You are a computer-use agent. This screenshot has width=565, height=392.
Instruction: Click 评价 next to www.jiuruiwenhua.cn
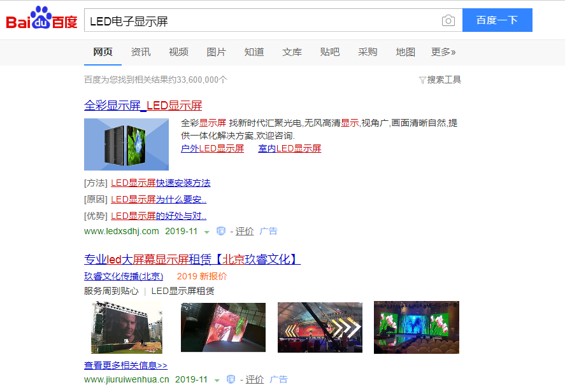click(x=255, y=379)
